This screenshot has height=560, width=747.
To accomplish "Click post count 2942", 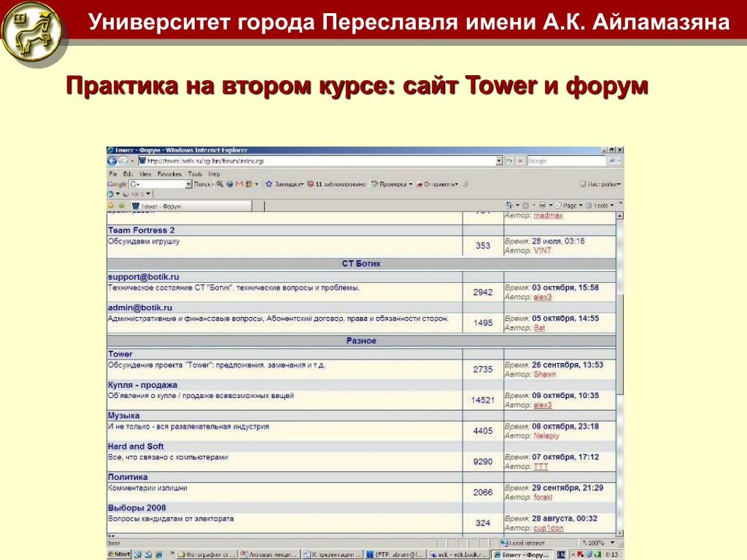I will (483, 292).
